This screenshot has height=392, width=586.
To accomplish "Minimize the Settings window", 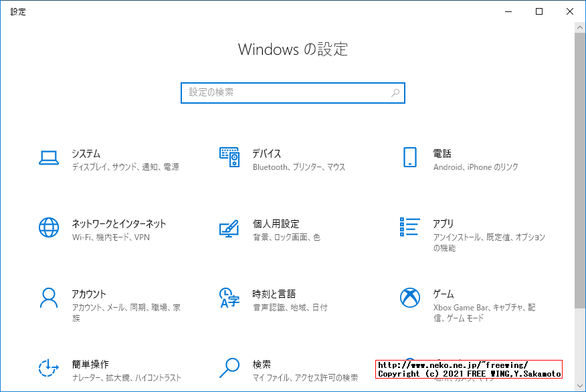I will point(508,11).
